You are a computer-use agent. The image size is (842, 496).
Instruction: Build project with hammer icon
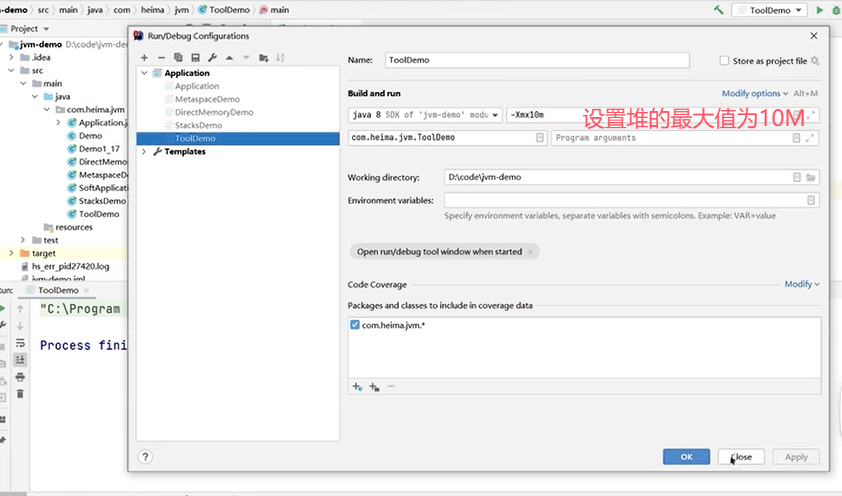pyautogui.click(x=718, y=10)
